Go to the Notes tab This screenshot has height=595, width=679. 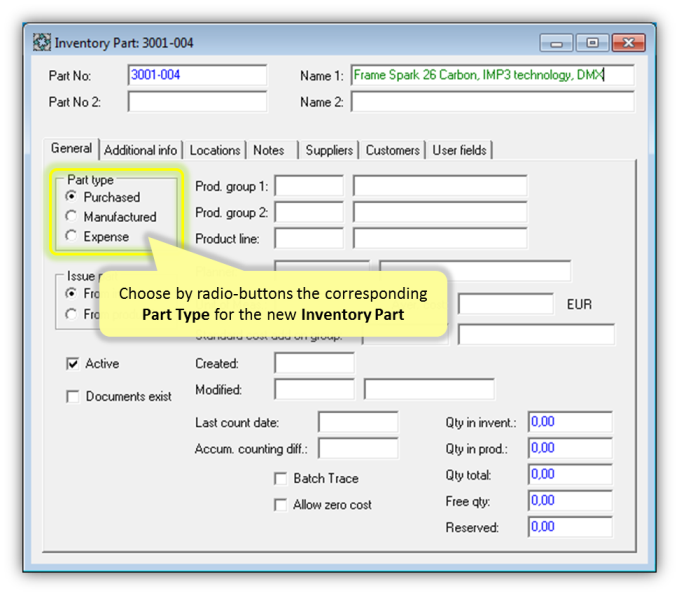point(269,150)
